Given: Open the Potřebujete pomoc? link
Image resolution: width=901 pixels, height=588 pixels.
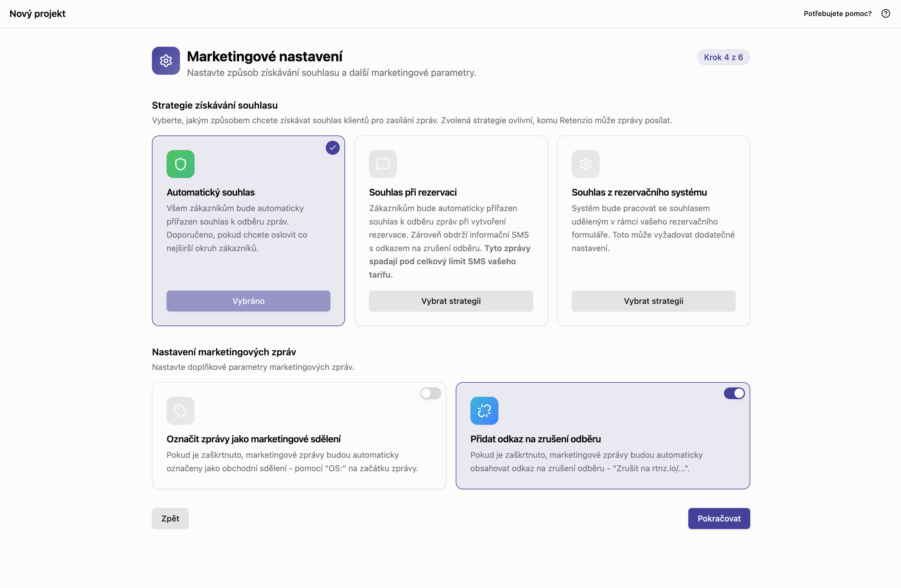Looking at the screenshot, I should click(x=837, y=14).
